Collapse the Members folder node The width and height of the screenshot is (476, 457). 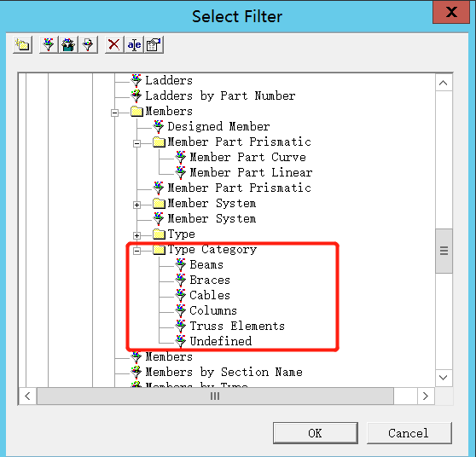(x=114, y=113)
